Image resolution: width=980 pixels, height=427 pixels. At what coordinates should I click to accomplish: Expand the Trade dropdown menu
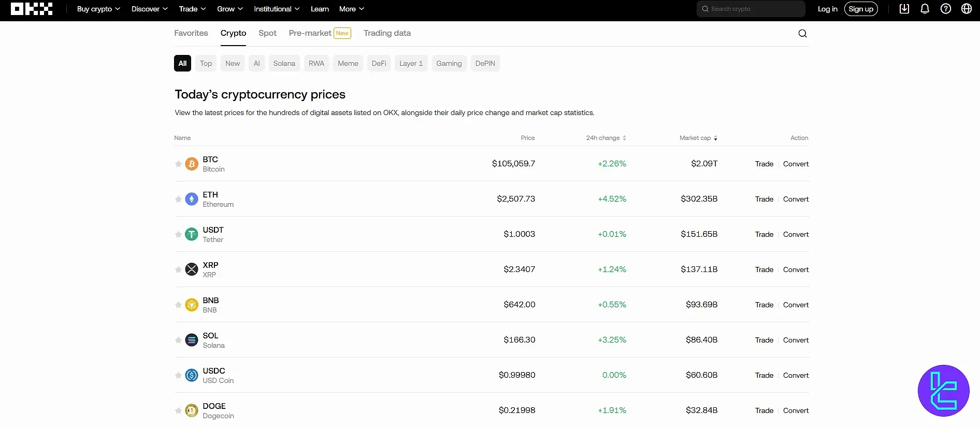pos(192,9)
